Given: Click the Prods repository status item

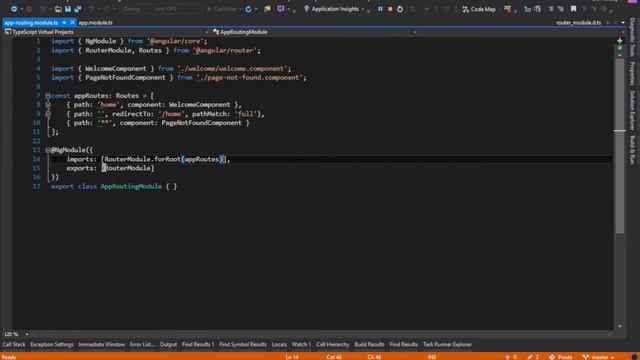Looking at the screenshot, I should (561, 357).
